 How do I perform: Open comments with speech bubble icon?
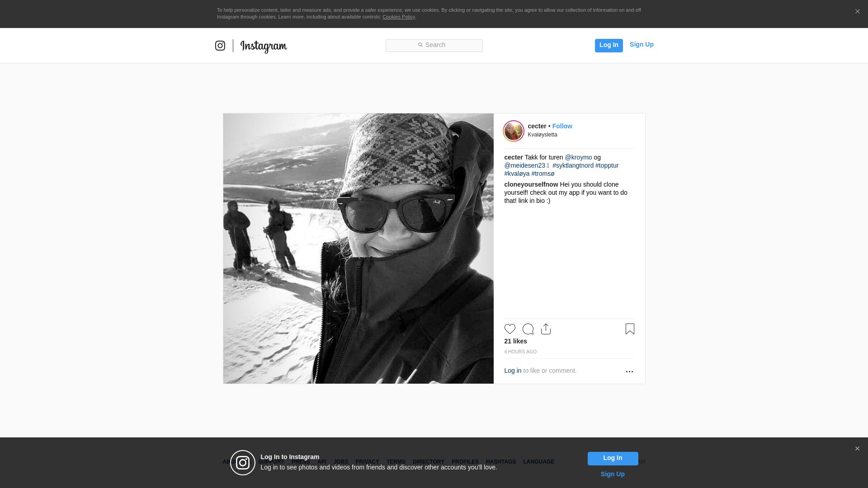coord(528,329)
